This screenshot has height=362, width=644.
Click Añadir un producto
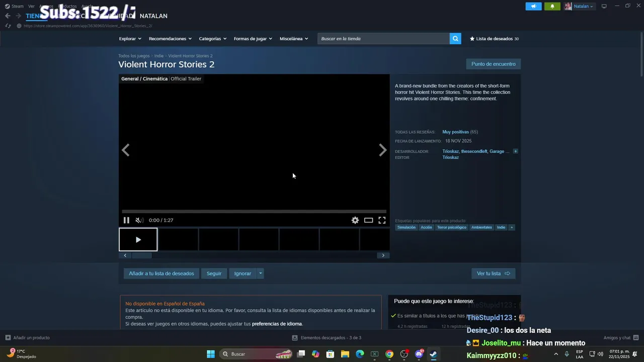[x=28, y=338]
